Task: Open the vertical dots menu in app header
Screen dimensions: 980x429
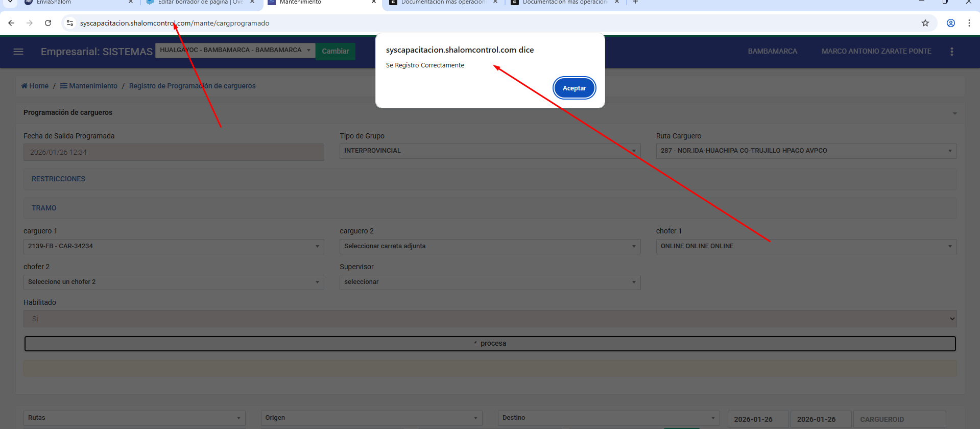Action: click(x=951, y=52)
